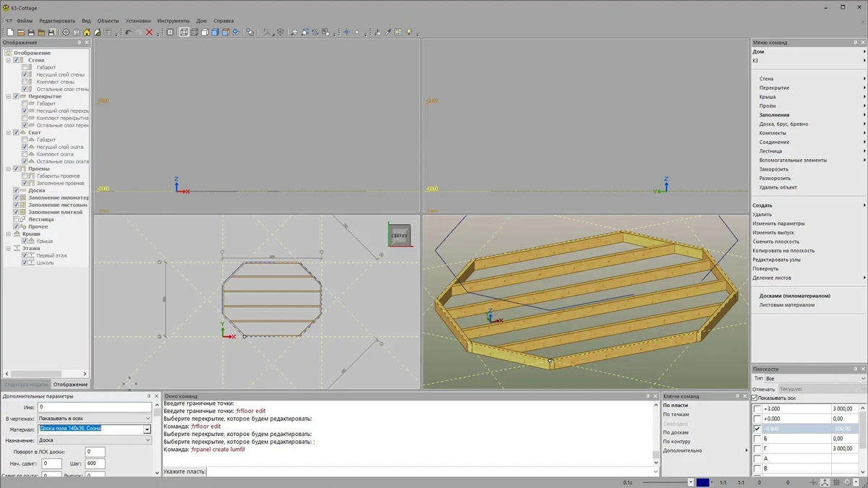
Task: Collapse the 'Стена' tree node
Action: tap(8, 60)
